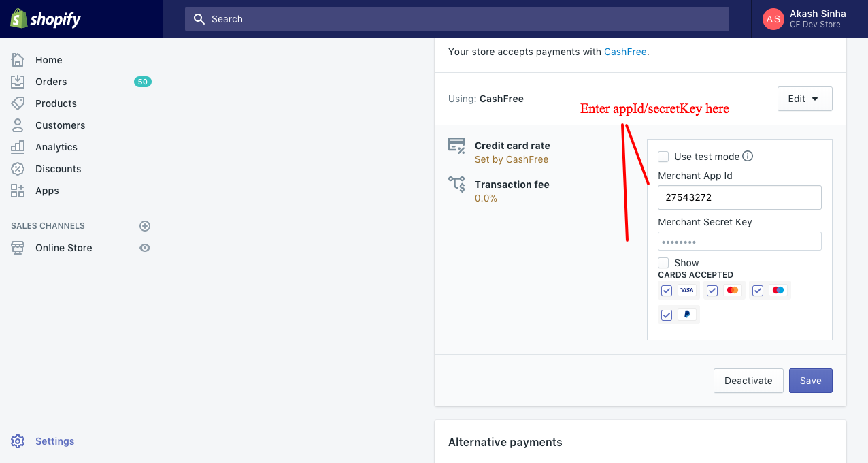Click the Transaction fee icon

[456, 184]
